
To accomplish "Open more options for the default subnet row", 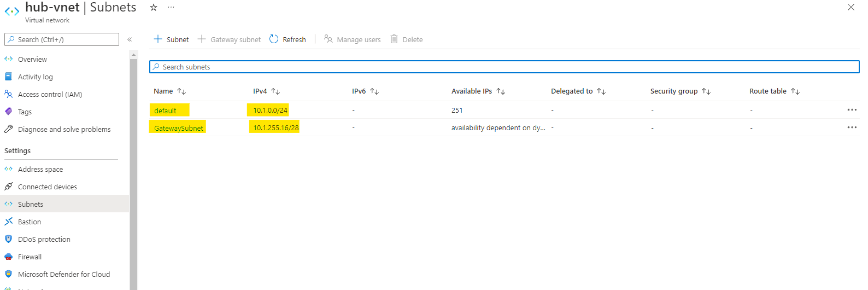I will click(852, 110).
